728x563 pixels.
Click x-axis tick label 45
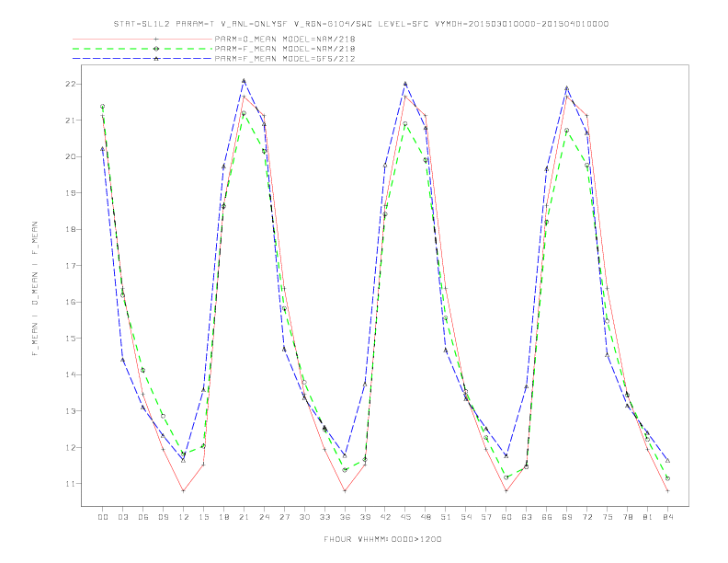point(405,517)
